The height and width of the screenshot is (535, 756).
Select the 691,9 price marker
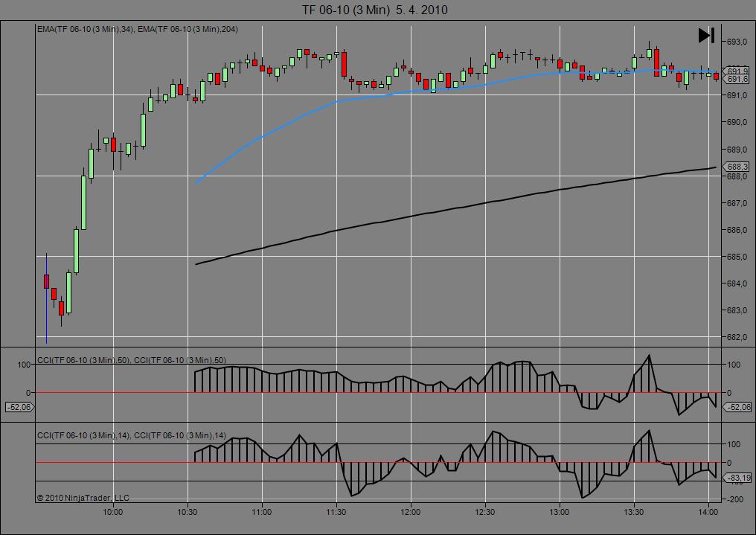click(x=737, y=71)
